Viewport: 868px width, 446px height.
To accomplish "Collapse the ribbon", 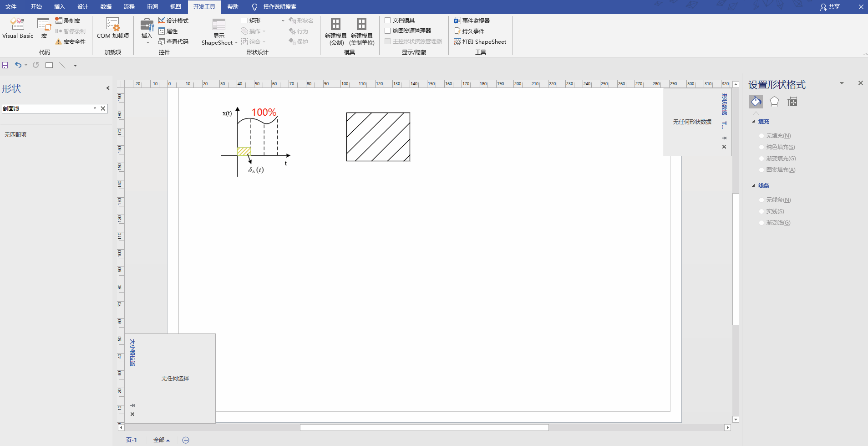I will (865, 54).
